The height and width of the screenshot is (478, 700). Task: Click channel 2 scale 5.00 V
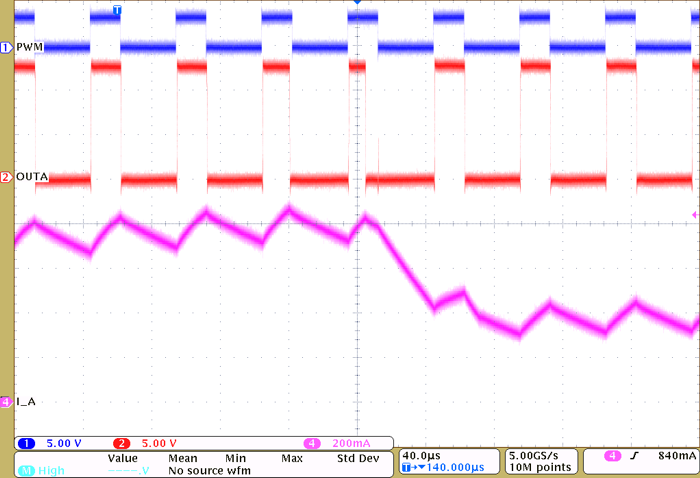[159, 443]
